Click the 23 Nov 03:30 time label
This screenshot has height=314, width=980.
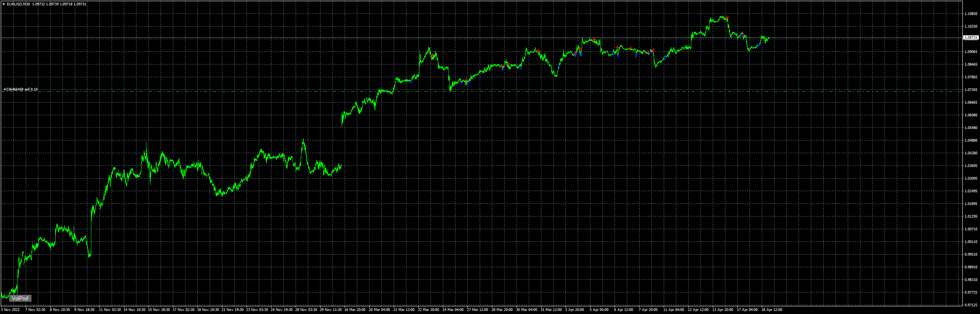click(x=257, y=310)
